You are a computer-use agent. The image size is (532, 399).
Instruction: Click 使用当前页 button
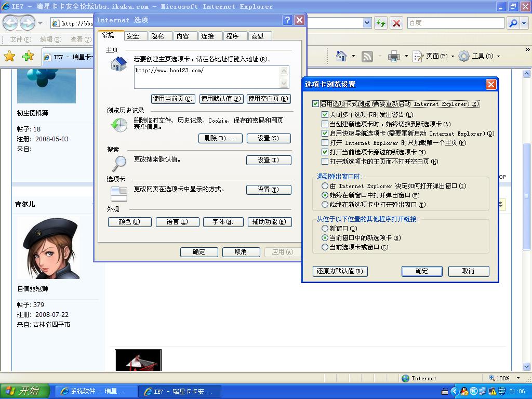click(x=173, y=99)
